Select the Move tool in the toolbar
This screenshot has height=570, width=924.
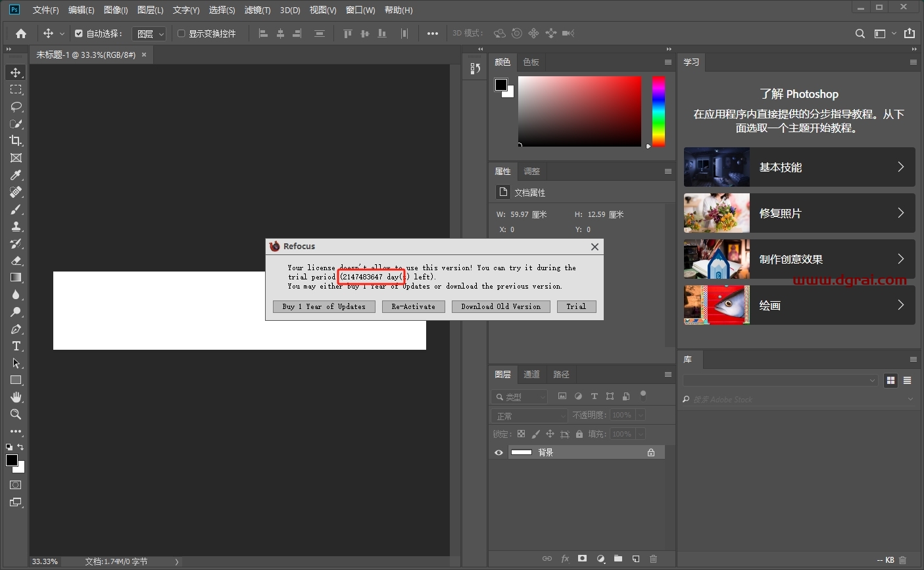(16, 72)
